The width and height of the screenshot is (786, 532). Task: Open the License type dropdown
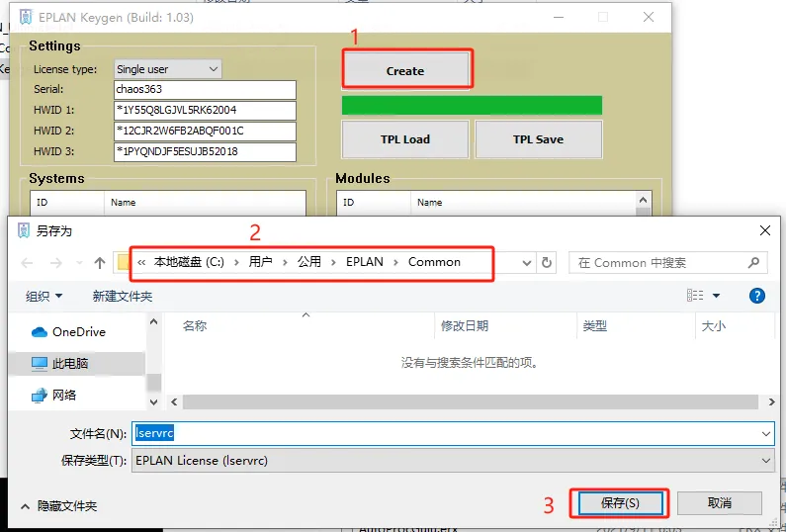pyautogui.click(x=167, y=69)
